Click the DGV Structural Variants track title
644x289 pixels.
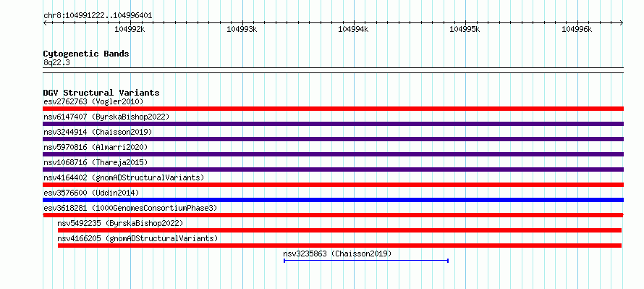(101, 93)
